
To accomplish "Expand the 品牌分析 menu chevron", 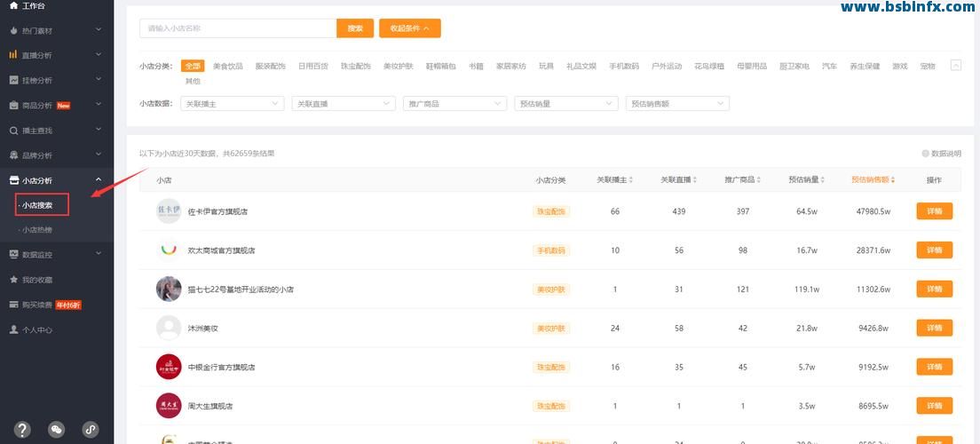I will [99, 155].
